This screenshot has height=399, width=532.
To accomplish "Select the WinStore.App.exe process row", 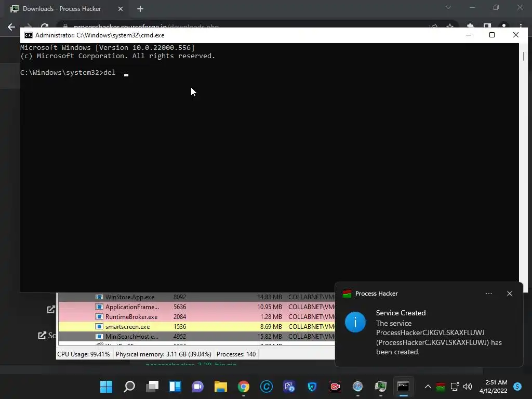I will [x=197, y=297].
